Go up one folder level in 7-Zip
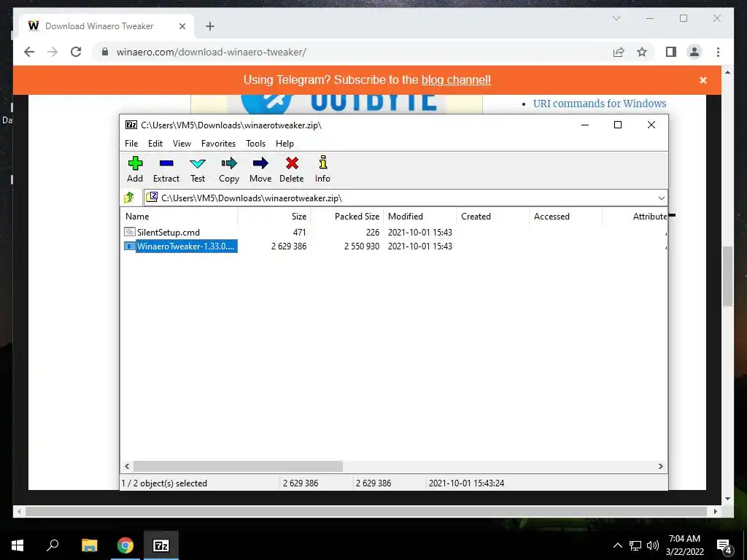Viewport: 747px width, 560px height. tap(129, 198)
